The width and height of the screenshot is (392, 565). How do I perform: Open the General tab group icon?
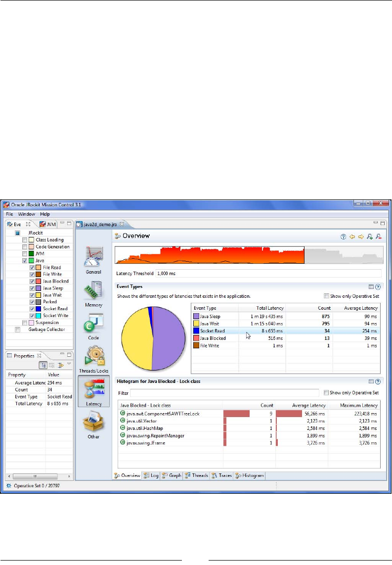coord(93,257)
